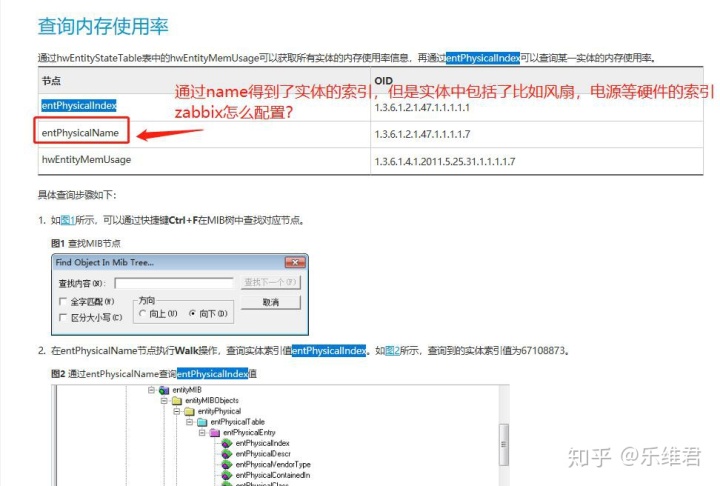The image size is (720, 486).
Task: Click the entPhysicalDescr leaf node icon
Action: 227,454
